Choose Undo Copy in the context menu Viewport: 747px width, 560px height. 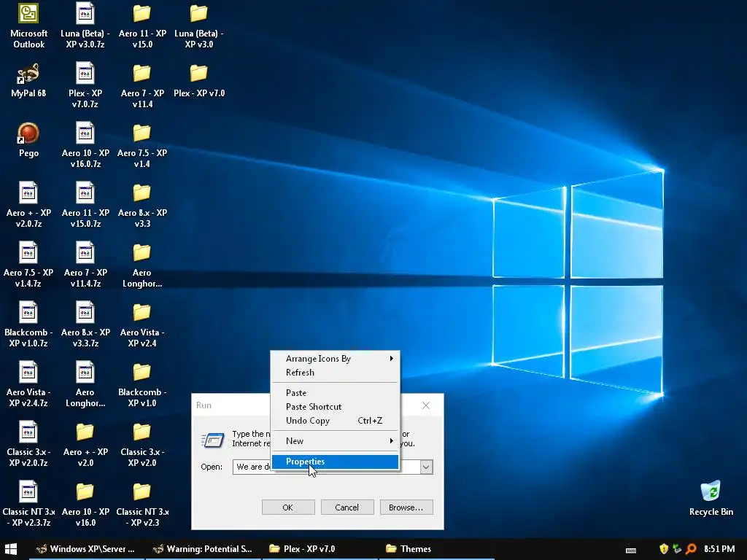click(335, 421)
